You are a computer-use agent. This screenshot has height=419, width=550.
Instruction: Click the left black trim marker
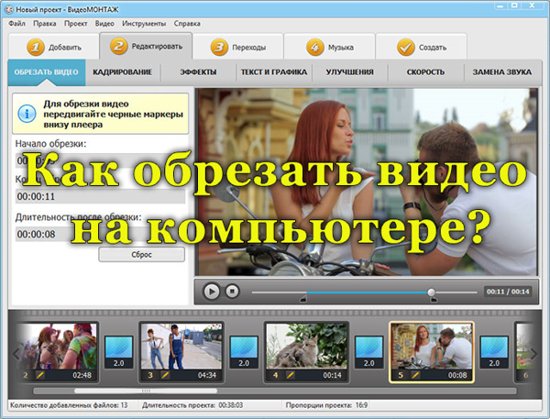[304, 299]
